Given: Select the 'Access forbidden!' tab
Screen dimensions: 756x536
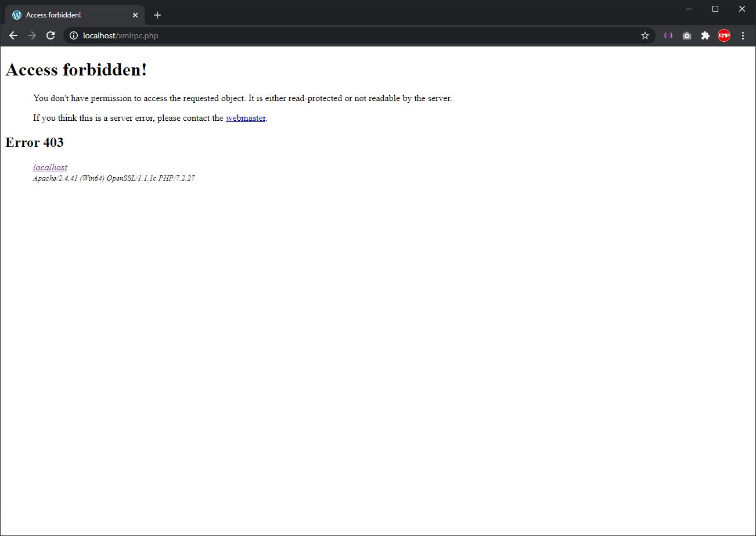Looking at the screenshot, I should click(75, 15).
